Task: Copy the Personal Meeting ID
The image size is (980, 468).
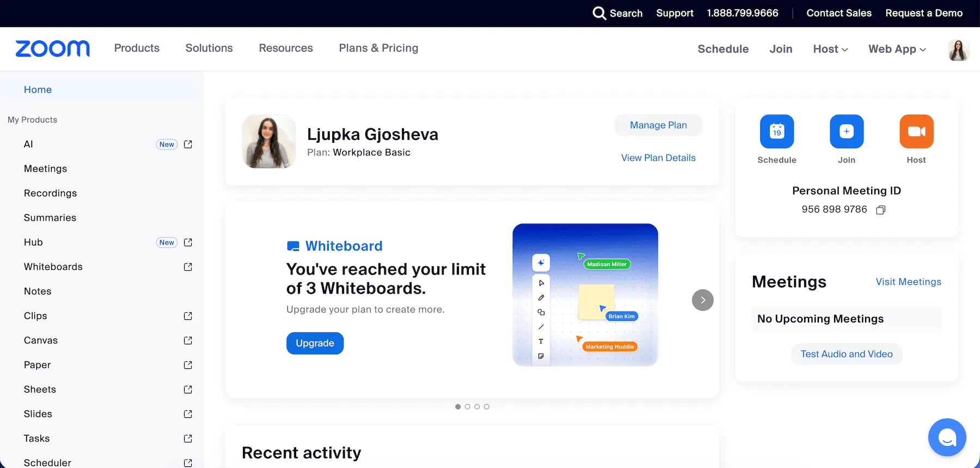Action: 880,210
